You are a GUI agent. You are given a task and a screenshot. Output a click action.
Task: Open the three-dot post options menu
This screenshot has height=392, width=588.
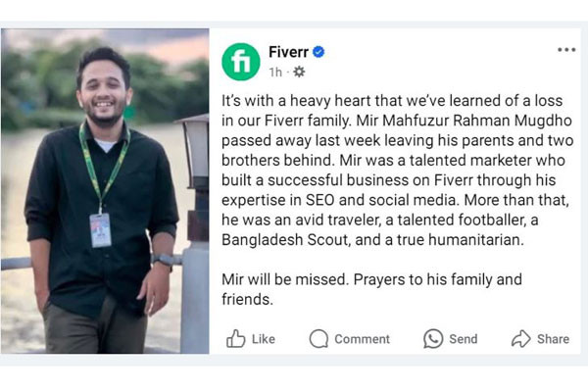click(566, 50)
